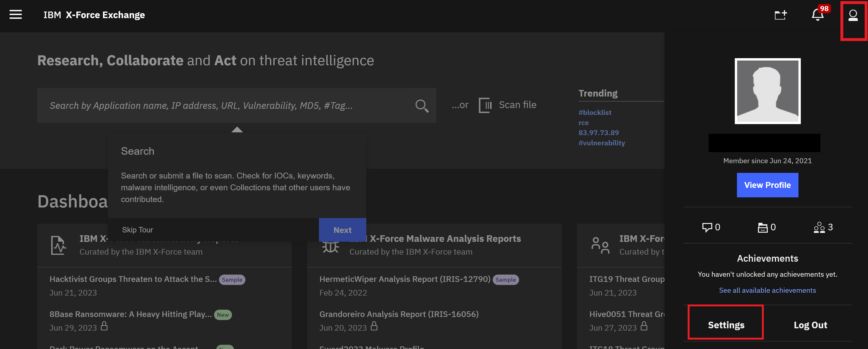Click the Trending heading
The width and height of the screenshot is (868, 349).
coord(598,93)
